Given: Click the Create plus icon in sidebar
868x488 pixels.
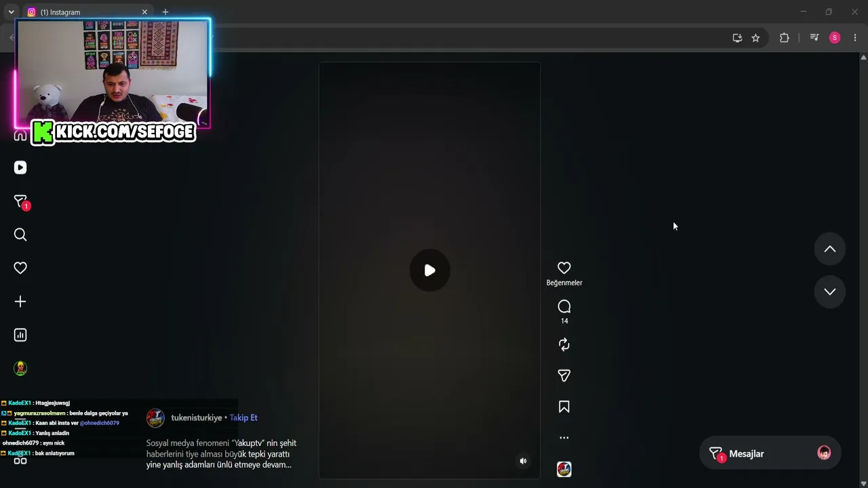Looking at the screenshot, I should pos(20,302).
